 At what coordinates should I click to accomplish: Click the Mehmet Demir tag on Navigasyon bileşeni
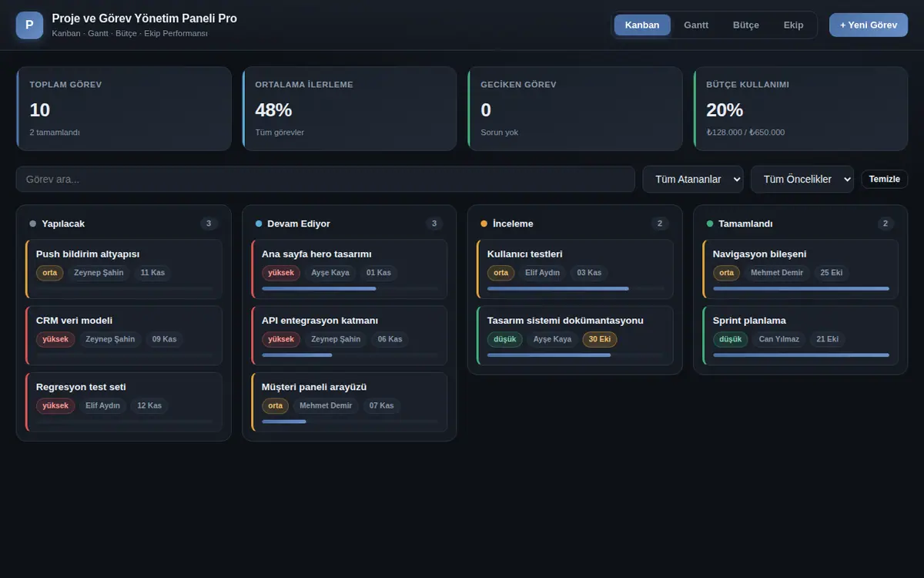[x=777, y=273]
